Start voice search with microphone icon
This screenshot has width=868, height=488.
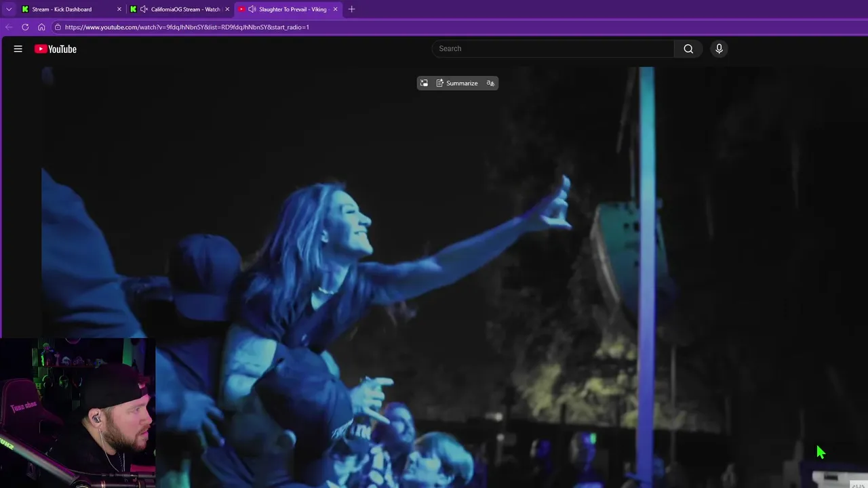point(719,49)
